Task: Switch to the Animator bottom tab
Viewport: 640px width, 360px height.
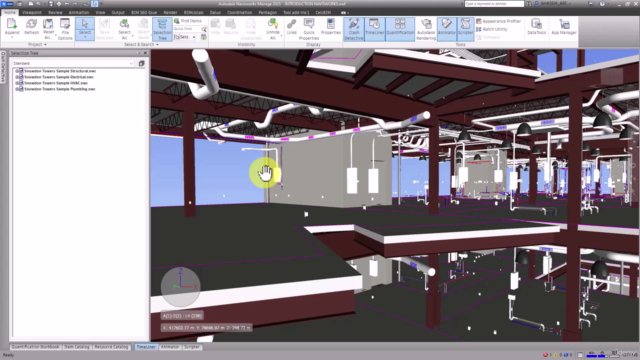Action: click(170, 347)
